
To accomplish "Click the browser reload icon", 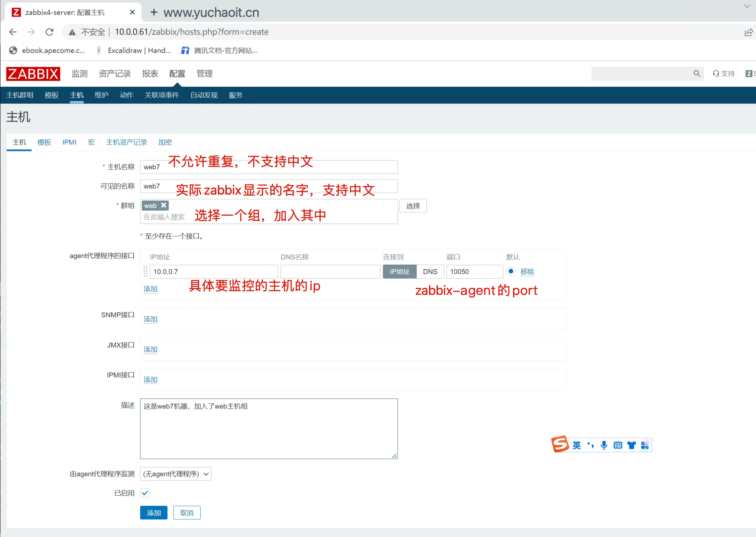I will tap(49, 32).
